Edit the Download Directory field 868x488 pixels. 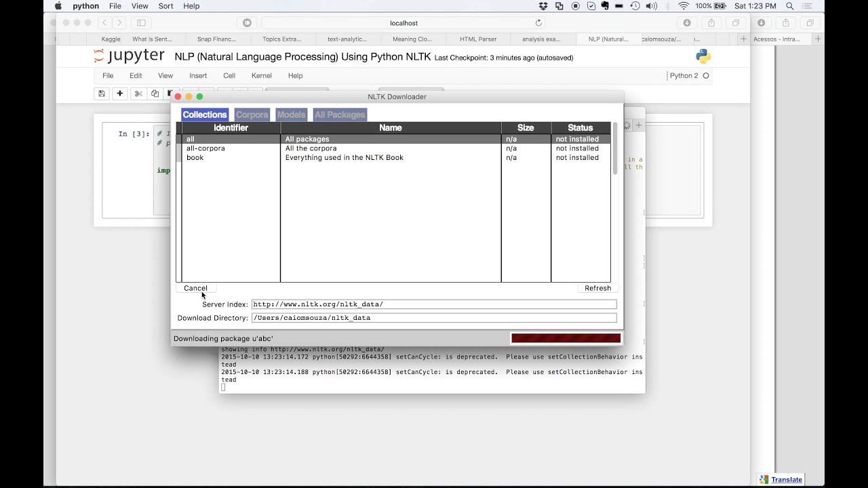click(x=434, y=318)
